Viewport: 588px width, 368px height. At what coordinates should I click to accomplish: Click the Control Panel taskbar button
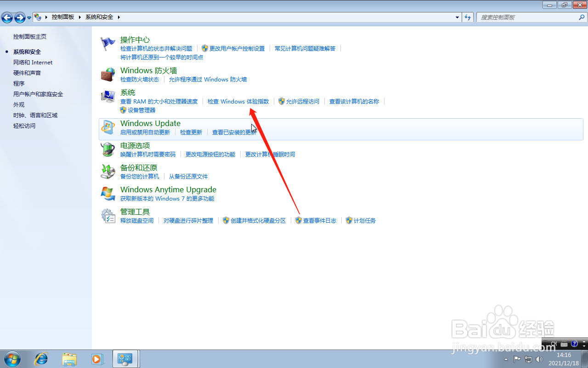(x=125, y=359)
